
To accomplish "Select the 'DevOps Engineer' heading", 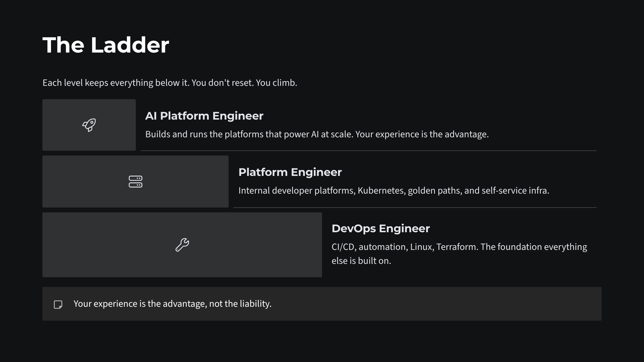I will (380, 228).
